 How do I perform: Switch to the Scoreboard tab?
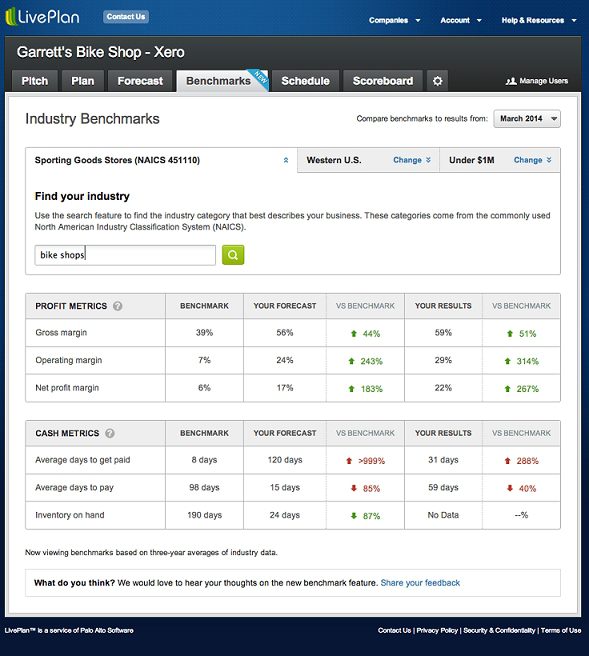[x=383, y=81]
